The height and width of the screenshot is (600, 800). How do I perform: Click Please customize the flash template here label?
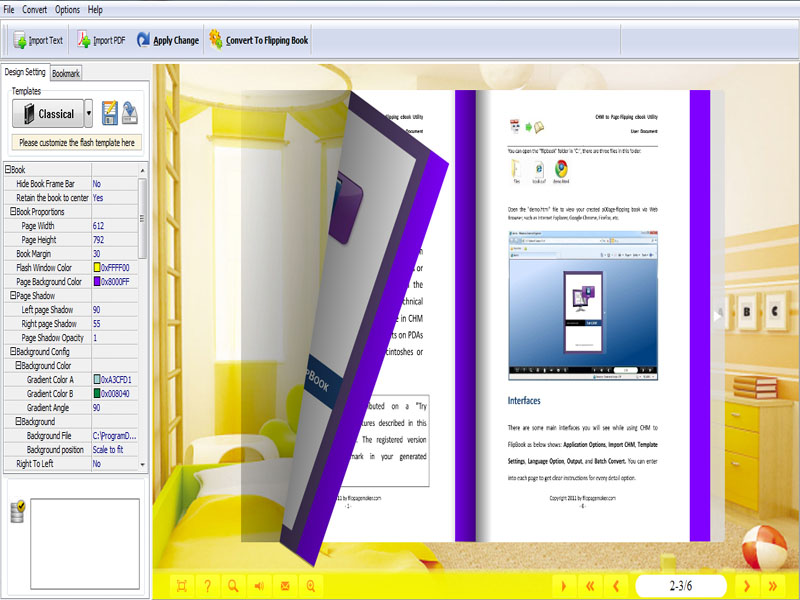77,143
